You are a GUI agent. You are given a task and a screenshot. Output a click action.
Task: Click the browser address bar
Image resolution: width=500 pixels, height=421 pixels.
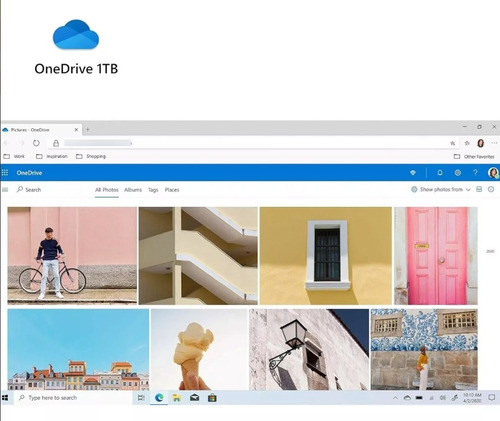(x=253, y=143)
